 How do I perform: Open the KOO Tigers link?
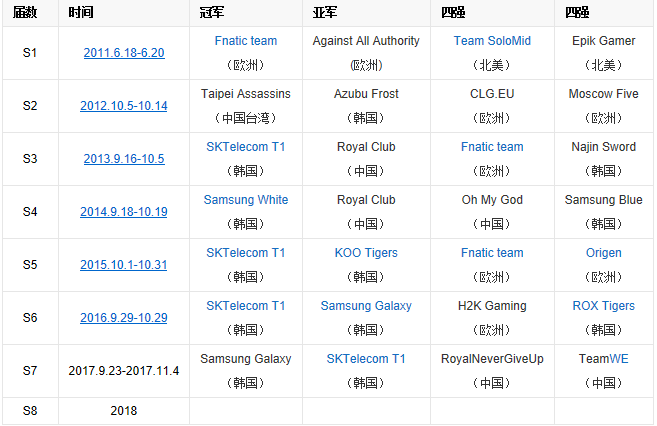point(366,253)
